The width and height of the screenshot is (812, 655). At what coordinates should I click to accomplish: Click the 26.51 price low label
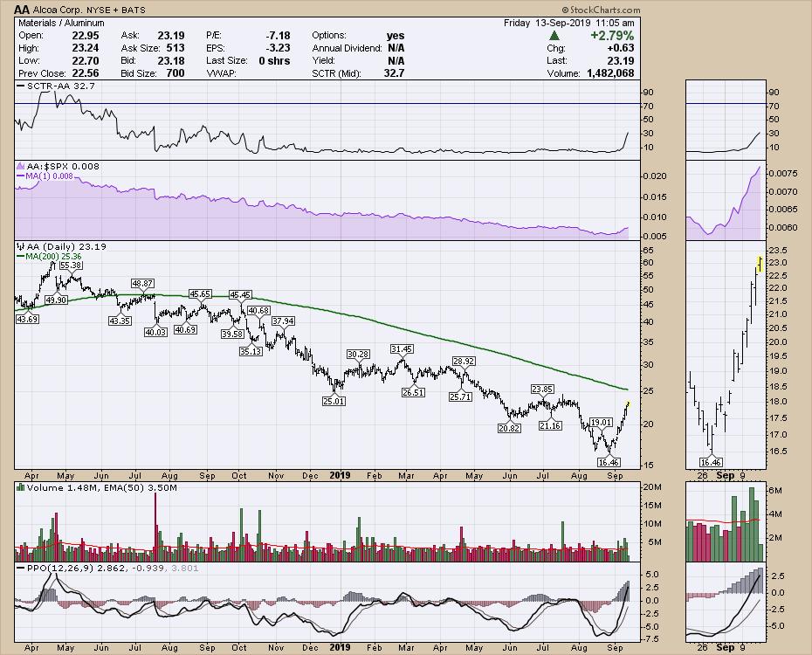(413, 392)
